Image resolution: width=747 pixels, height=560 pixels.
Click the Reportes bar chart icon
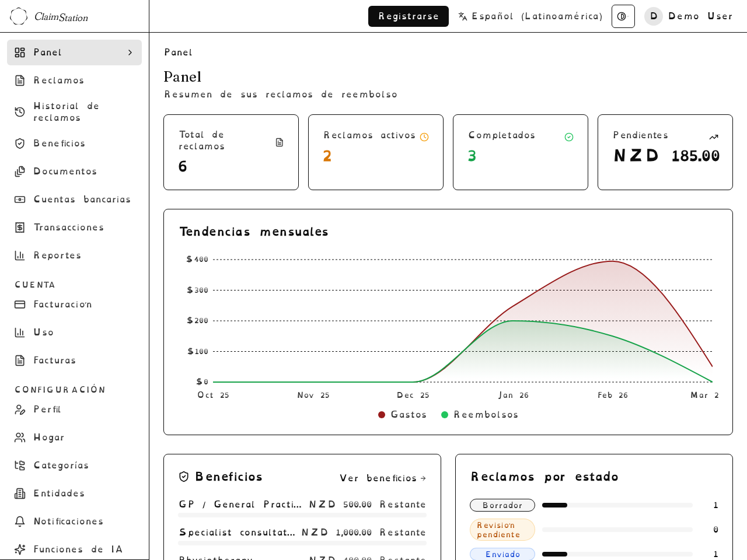point(20,256)
